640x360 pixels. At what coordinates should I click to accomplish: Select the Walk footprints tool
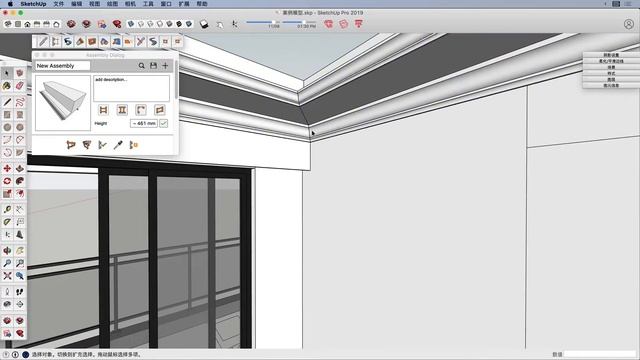(x=20, y=292)
